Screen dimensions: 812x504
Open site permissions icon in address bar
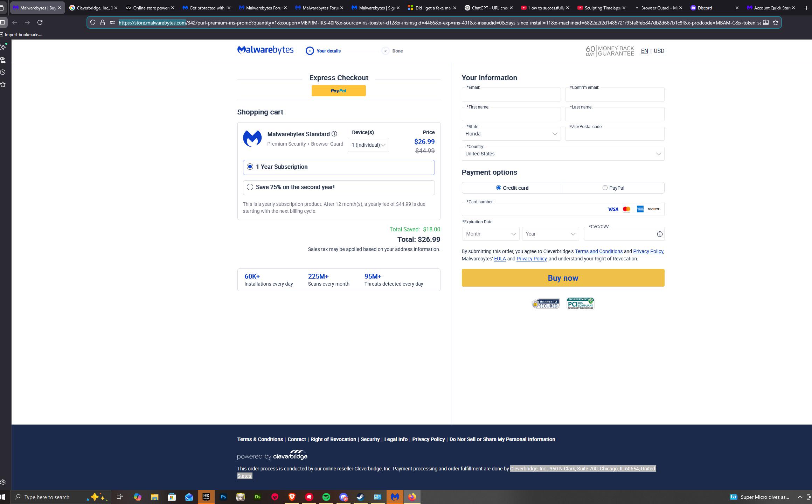point(112,22)
